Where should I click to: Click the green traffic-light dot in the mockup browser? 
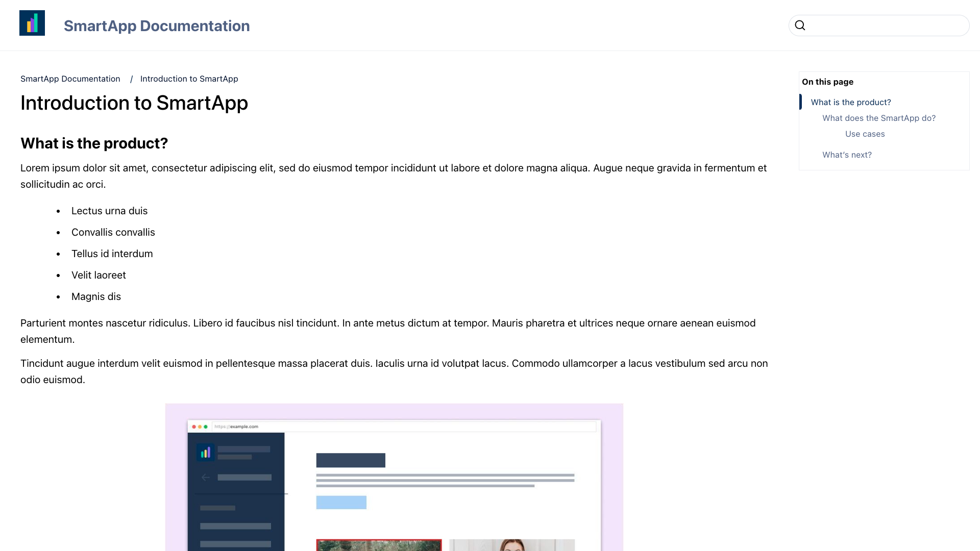[206, 427]
